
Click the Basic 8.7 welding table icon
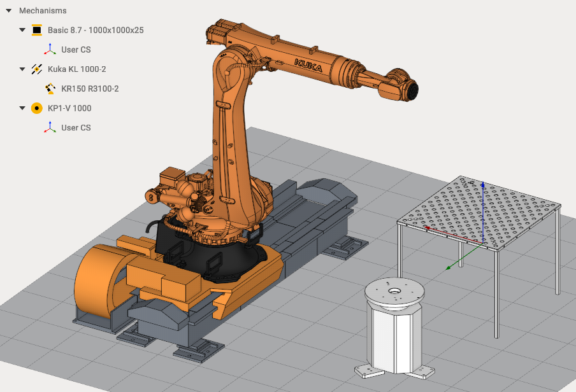[37, 30]
